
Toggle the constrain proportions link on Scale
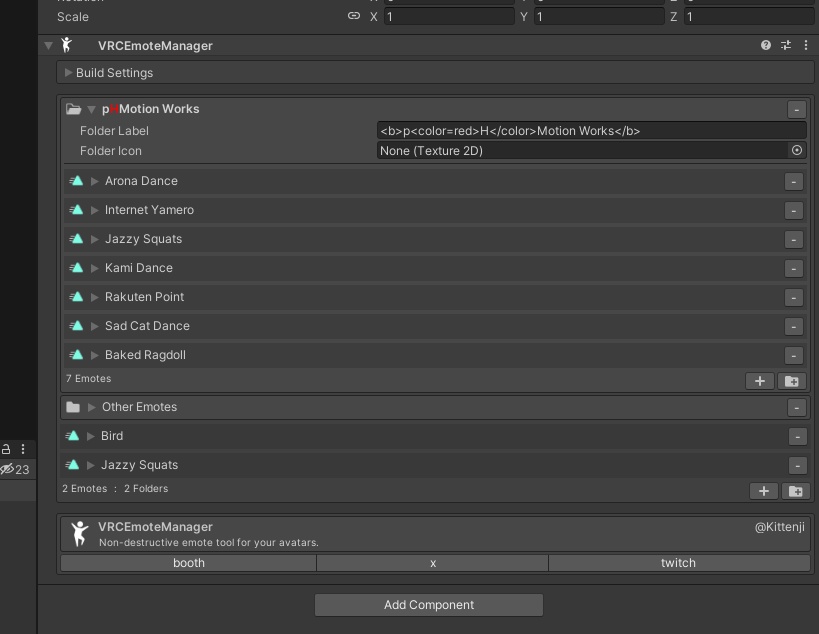[x=353, y=16]
